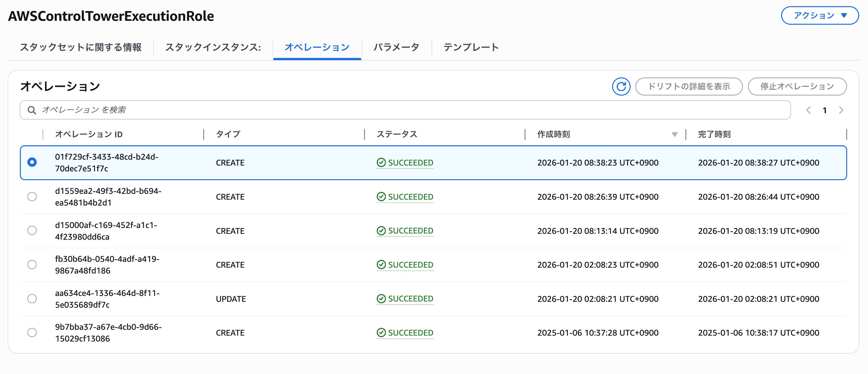This screenshot has width=868, height=374.
Task: Click the success check icon beside the UPDATE operation
Action: click(381, 298)
